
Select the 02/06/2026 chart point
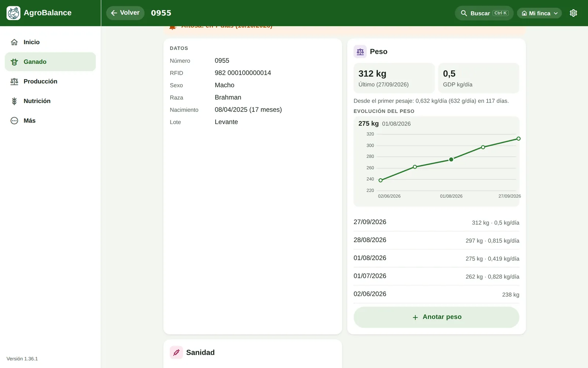pyautogui.click(x=380, y=180)
